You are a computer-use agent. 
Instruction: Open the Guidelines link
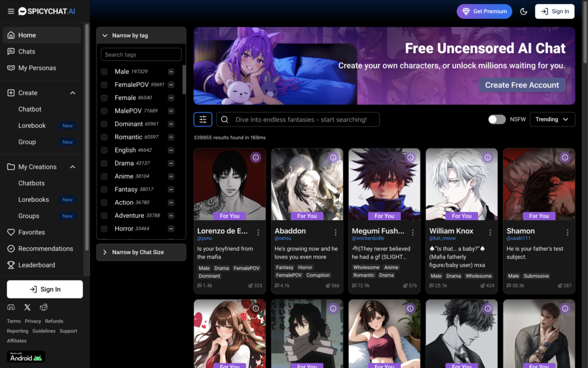(44, 331)
